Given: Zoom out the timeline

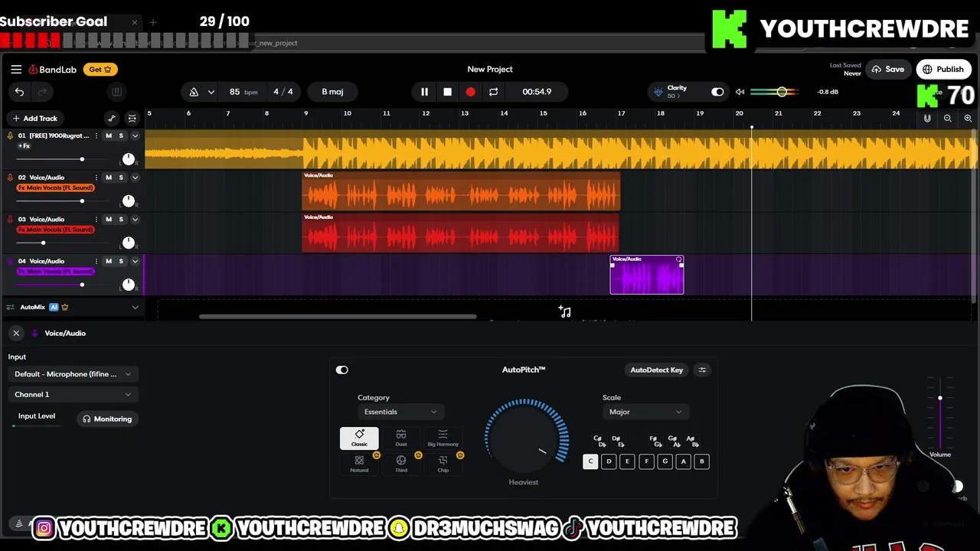Looking at the screenshot, I should tap(948, 118).
